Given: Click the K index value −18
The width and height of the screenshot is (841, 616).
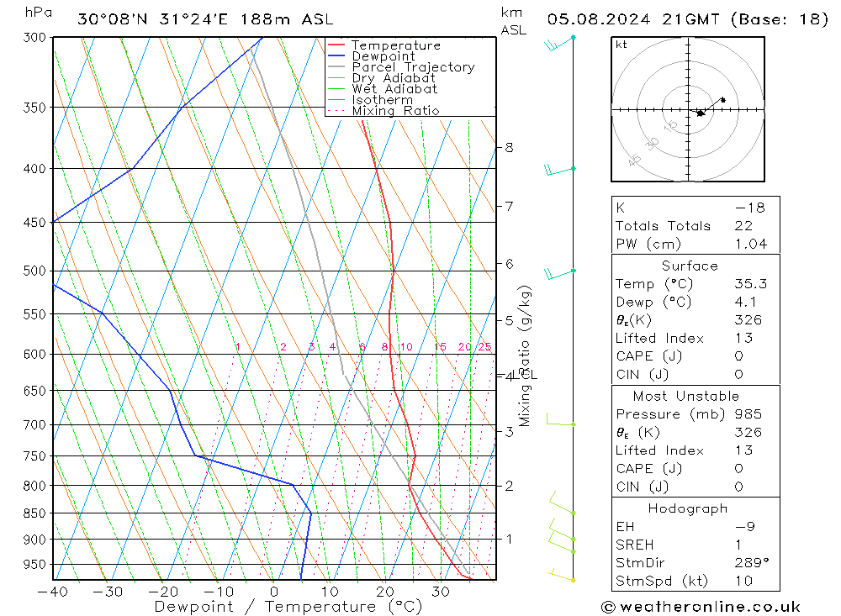Looking at the screenshot, I should (750, 208).
